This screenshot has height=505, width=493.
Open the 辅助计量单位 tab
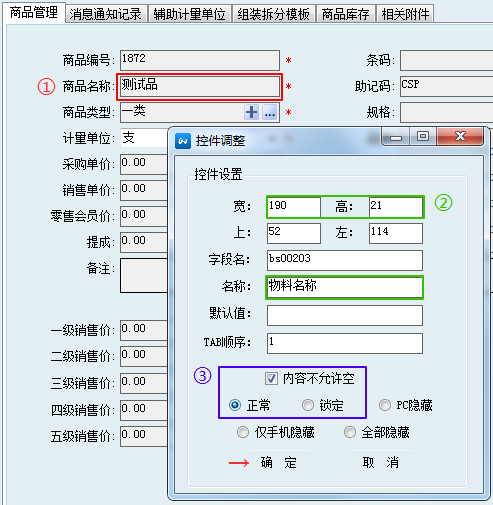coord(190,14)
